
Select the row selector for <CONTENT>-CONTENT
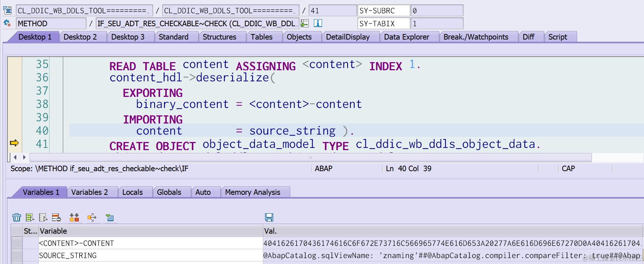17,243
